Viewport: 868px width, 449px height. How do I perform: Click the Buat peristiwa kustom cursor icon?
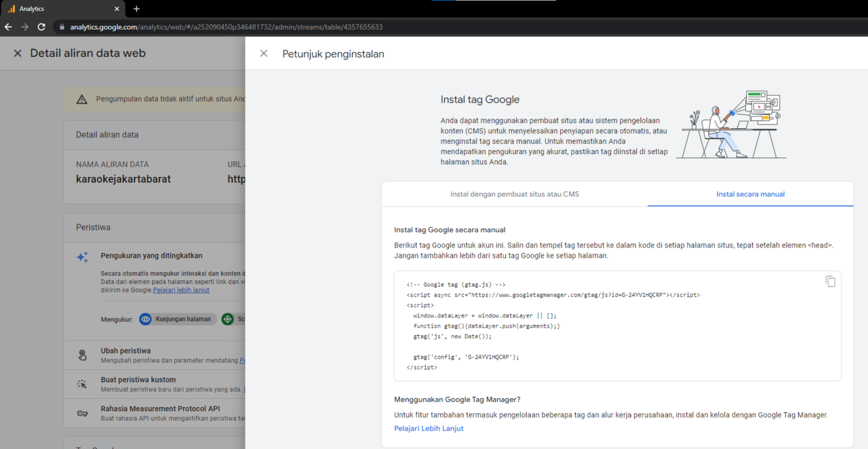coord(82,384)
